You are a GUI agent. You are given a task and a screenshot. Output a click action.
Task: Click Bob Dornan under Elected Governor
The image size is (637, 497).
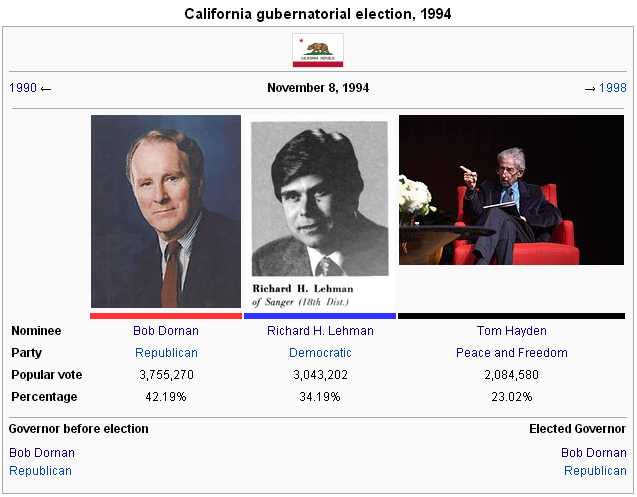click(594, 453)
